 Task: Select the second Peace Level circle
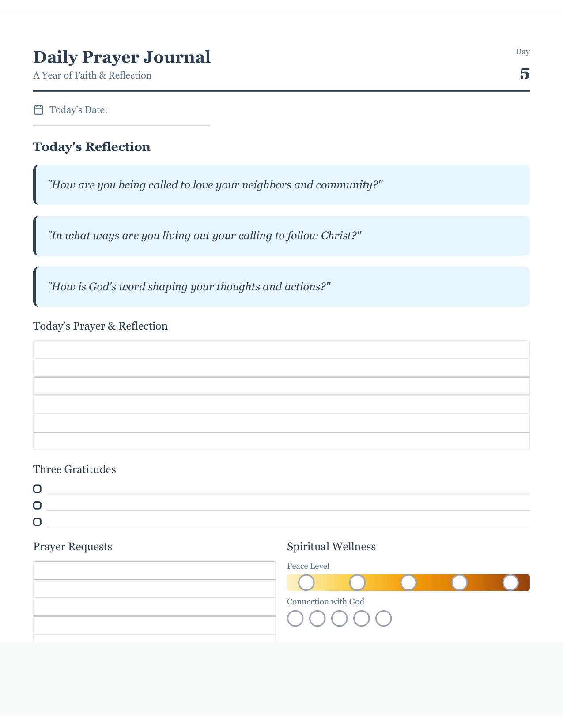[x=357, y=582]
